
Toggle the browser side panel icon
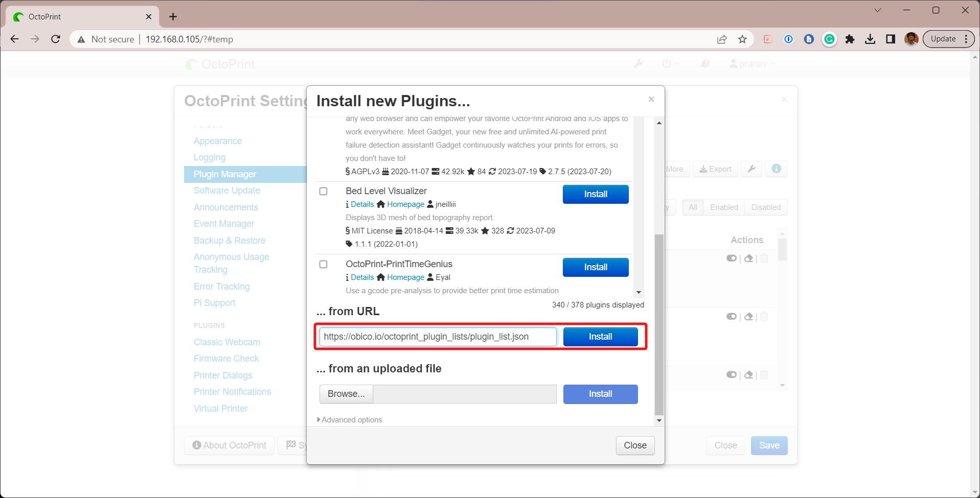pos(891,39)
